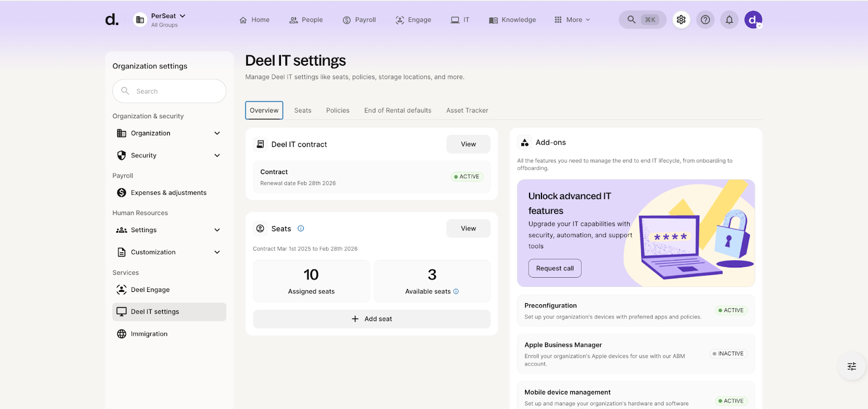The height and width of the screenshot is (409, 868).
Task: Open the user profile avatar menu
Action: pyautogui.click(x=753, y=20)
